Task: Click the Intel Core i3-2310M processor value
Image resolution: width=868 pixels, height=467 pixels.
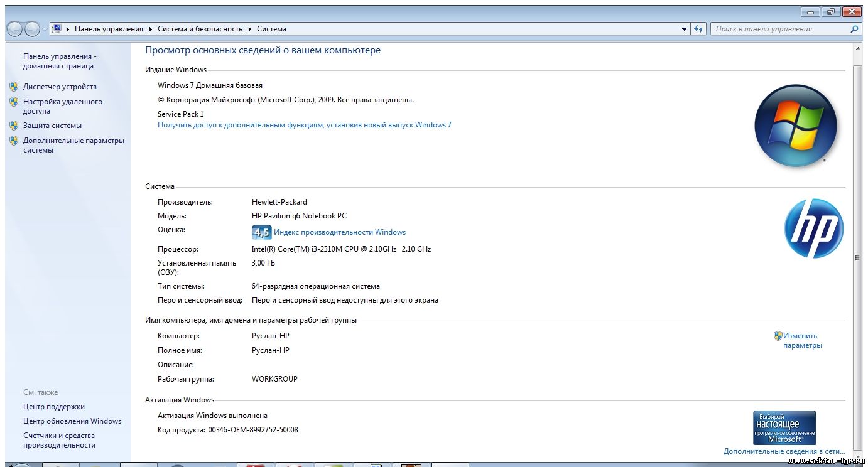Action: (341, 249)
